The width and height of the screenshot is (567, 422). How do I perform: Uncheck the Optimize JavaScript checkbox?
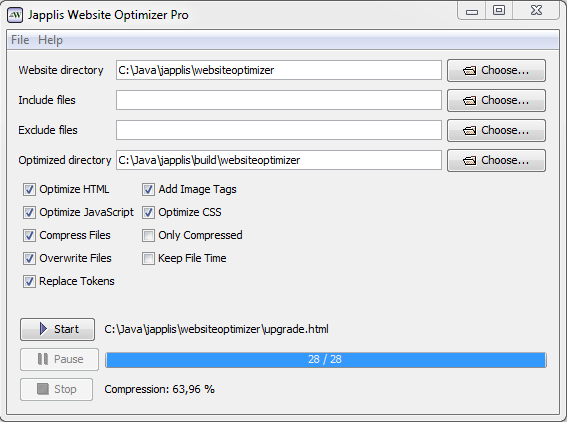pyautogui.click(x=29, y=213)
